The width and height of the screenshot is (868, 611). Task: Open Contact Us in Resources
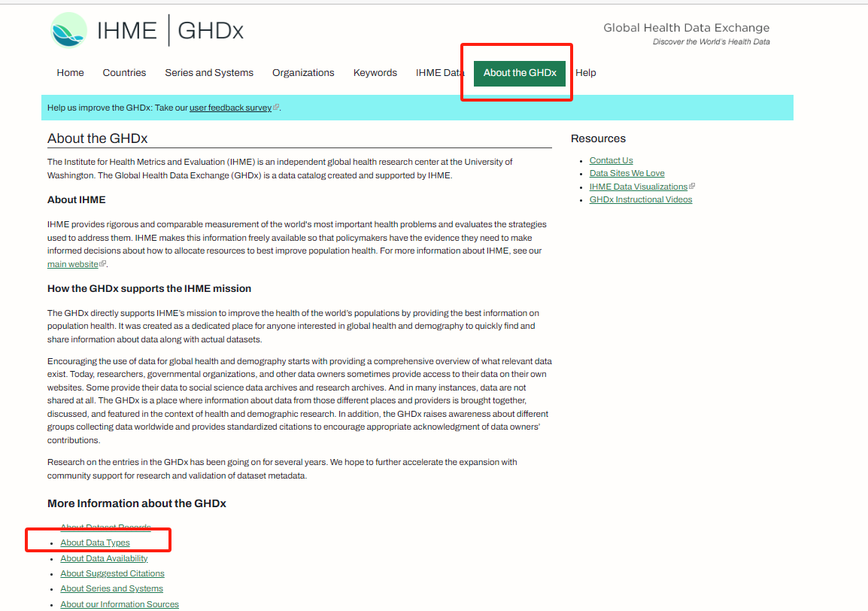tap(612, 160)
